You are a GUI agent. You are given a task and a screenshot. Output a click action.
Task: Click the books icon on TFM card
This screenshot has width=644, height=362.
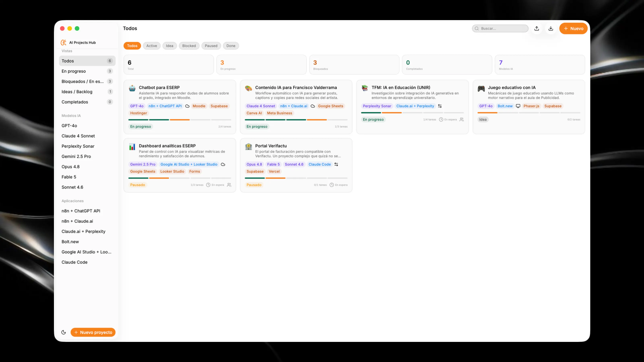pos(365,88)
